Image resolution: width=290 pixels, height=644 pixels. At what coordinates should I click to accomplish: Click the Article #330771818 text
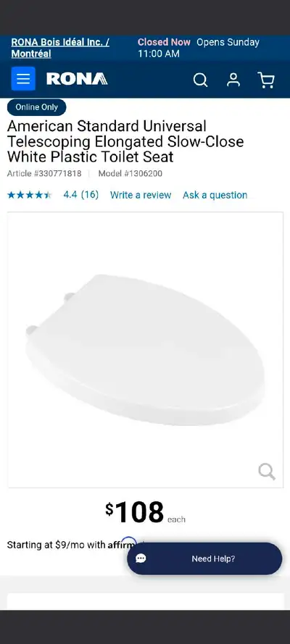(x=44, y=174)
